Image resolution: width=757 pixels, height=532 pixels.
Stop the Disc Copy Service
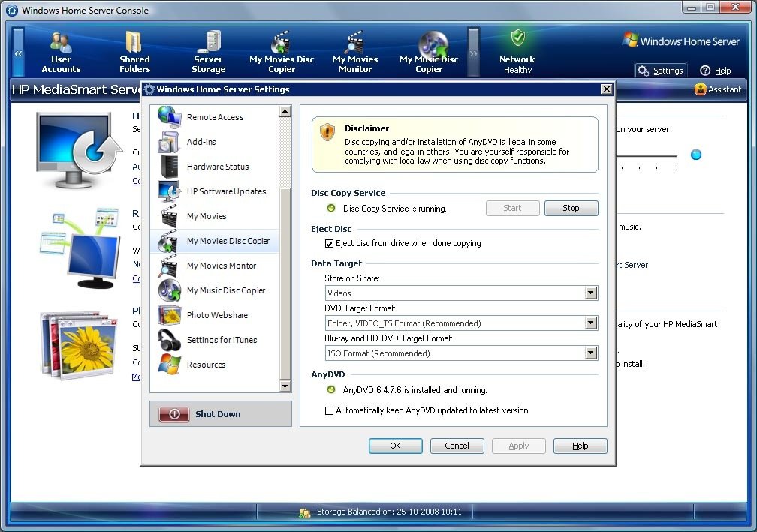[x=571, y=209]
